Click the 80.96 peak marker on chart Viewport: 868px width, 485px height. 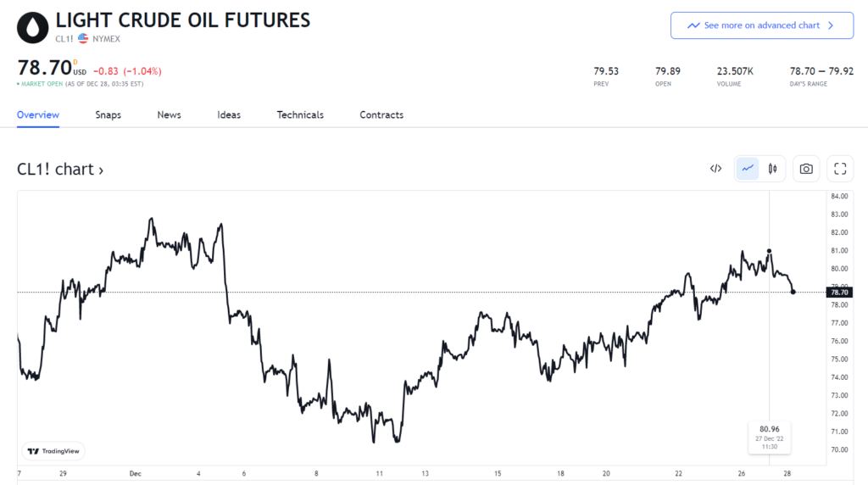pyautogui.click(x=769, y=251)
